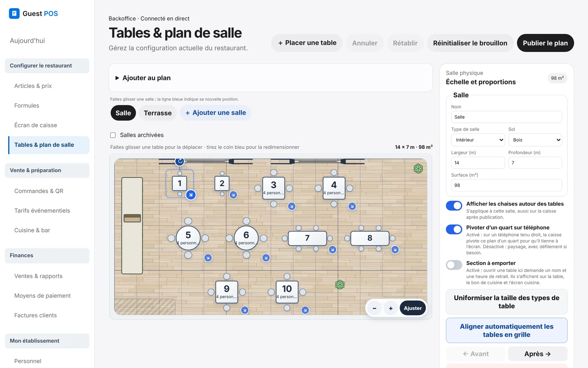
Task: Select the plant decoration near table 10
Action: tap(340, 284)
